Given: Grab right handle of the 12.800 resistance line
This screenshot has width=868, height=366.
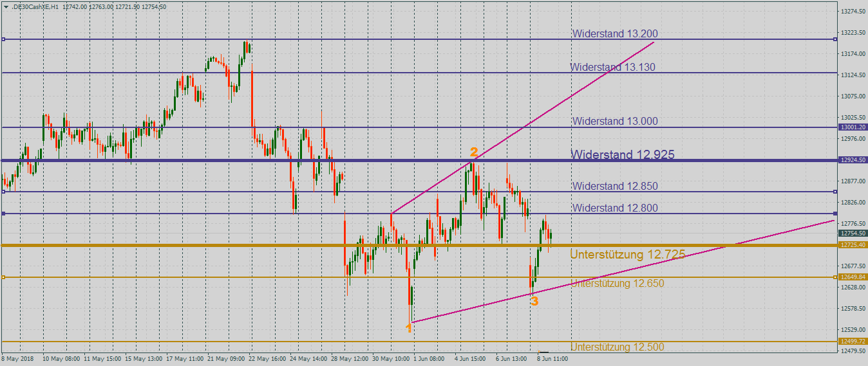Looking at the screenshot, I should [835, 214].
